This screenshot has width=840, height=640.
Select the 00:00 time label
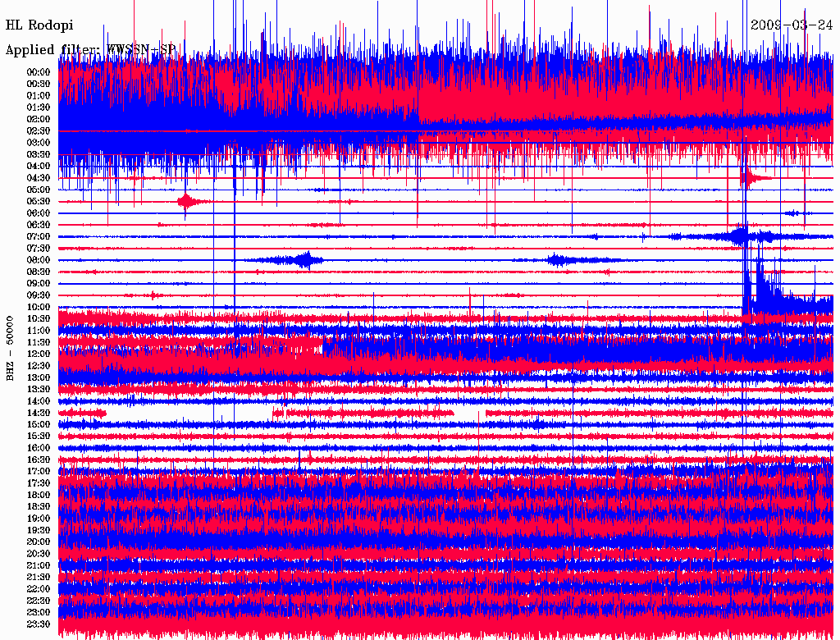click(39, 72)
